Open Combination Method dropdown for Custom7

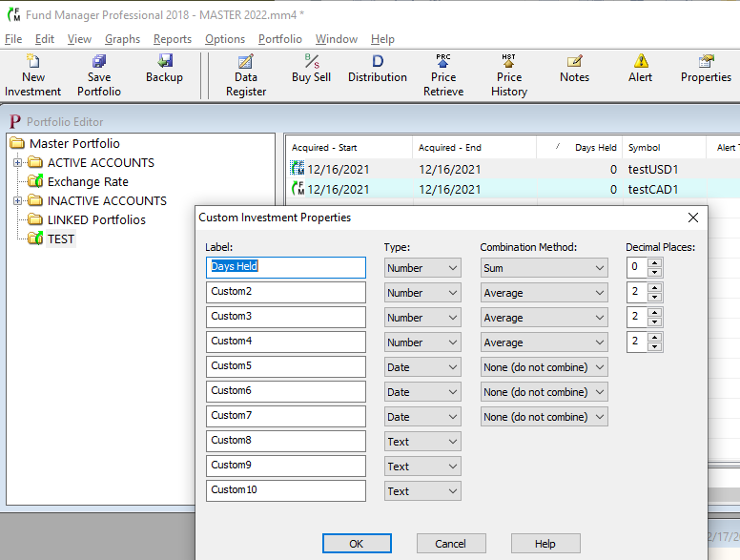coord(545,417)
